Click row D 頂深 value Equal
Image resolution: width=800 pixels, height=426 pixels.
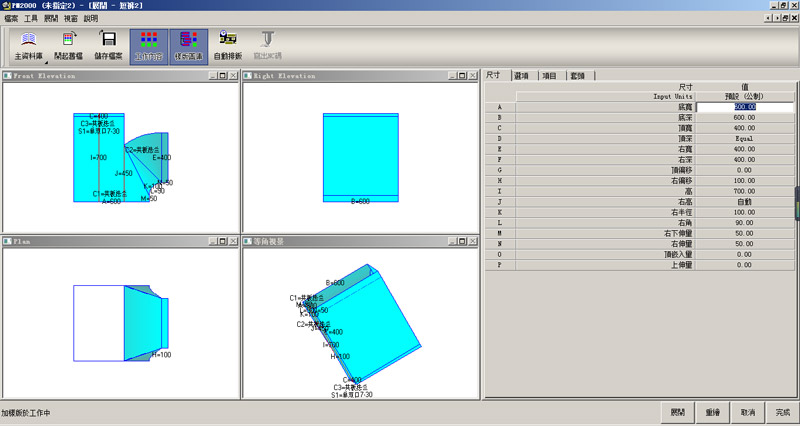click(745, 138)
